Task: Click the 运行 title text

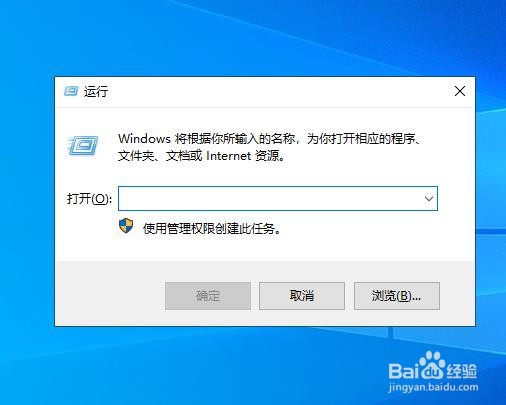Action: pyautogui.click(x=96, y=91)
